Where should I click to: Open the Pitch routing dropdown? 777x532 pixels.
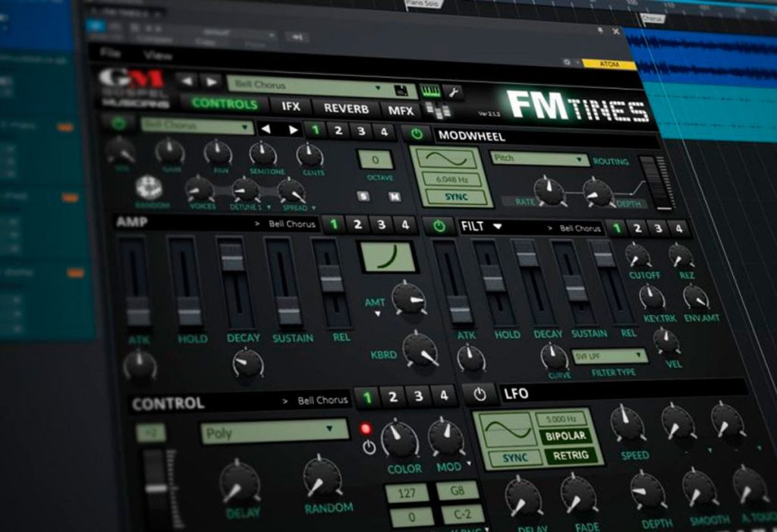(x=539, y=159)
